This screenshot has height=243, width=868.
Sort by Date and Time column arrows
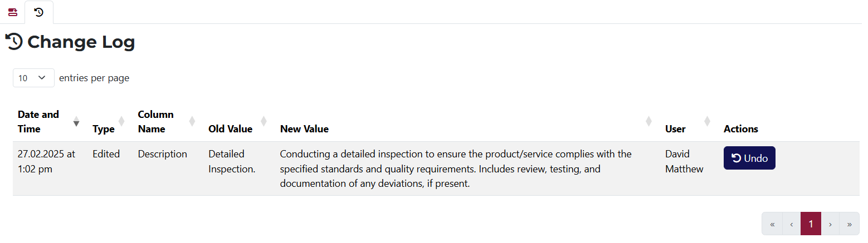tap(76, 122)
